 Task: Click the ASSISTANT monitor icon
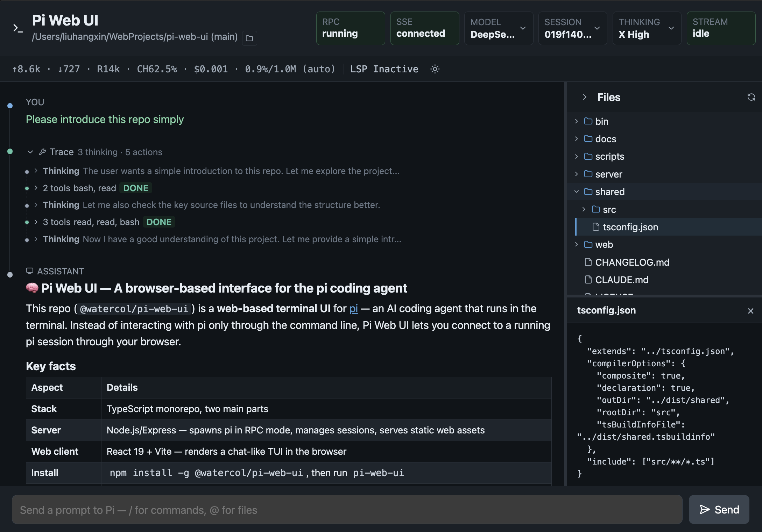[29, 271]
